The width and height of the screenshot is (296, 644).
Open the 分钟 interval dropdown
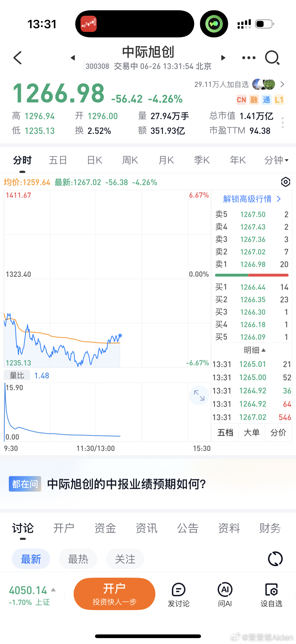pos(276,160)
